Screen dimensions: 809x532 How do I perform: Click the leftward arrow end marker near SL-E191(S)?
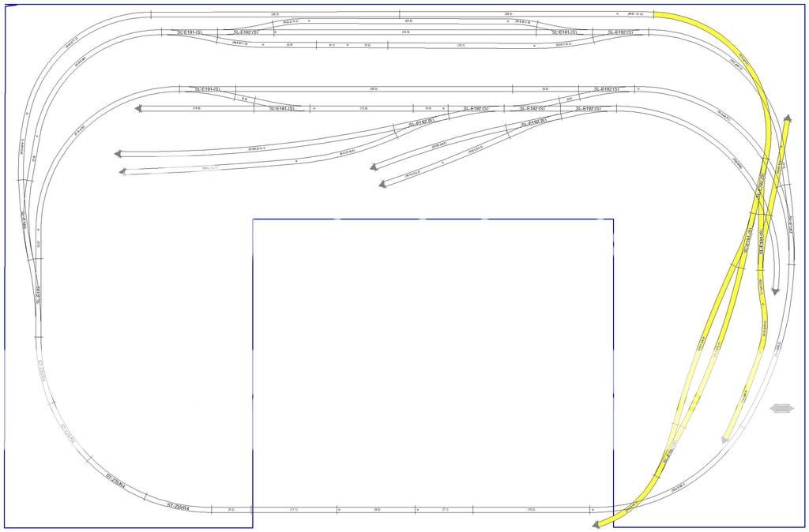coord(139,108)
